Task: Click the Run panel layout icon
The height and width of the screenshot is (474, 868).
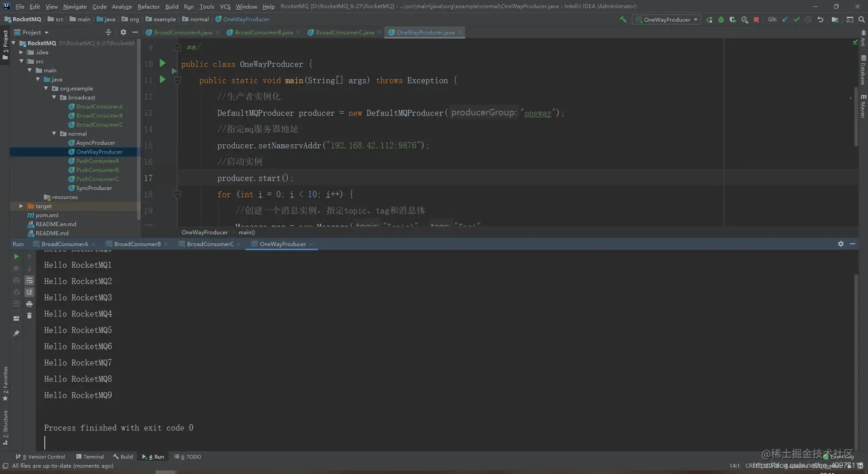Action: coord(16,318)
